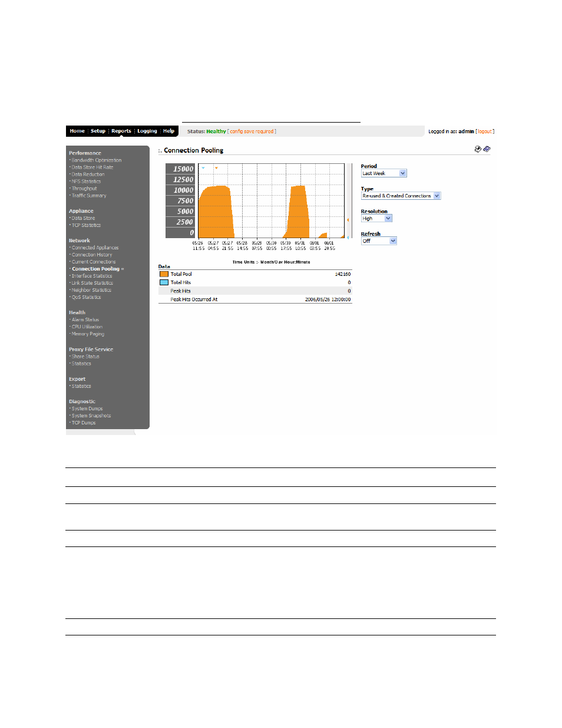
Task: Click the Status Healthy indicator
Action: click(x=207, y=131)
